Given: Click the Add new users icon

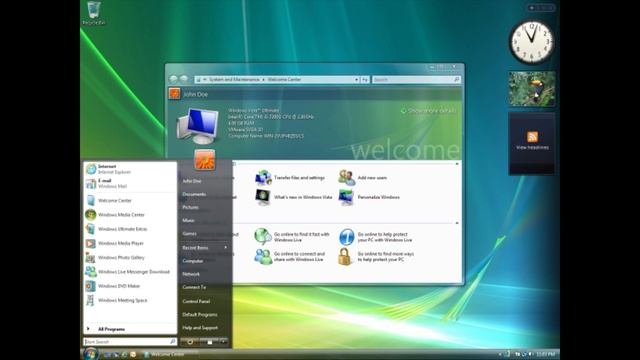Looking at the screenshot, I should pos(347,178).
